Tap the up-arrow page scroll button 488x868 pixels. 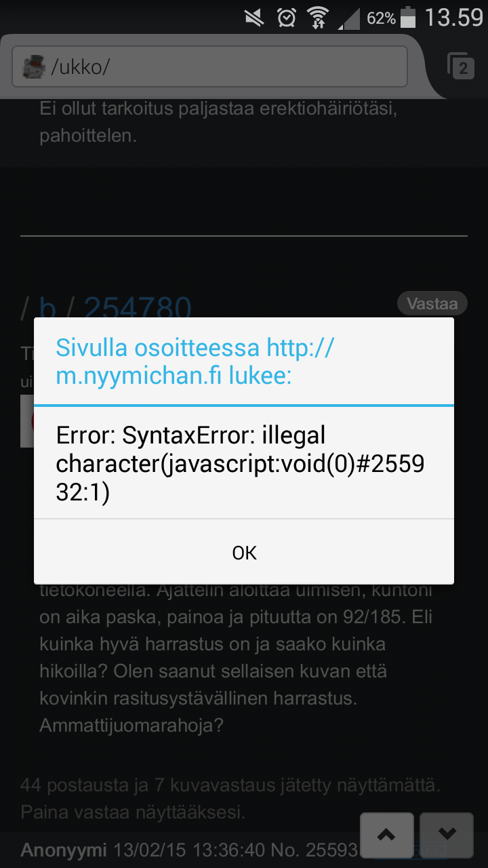[386, 835]
